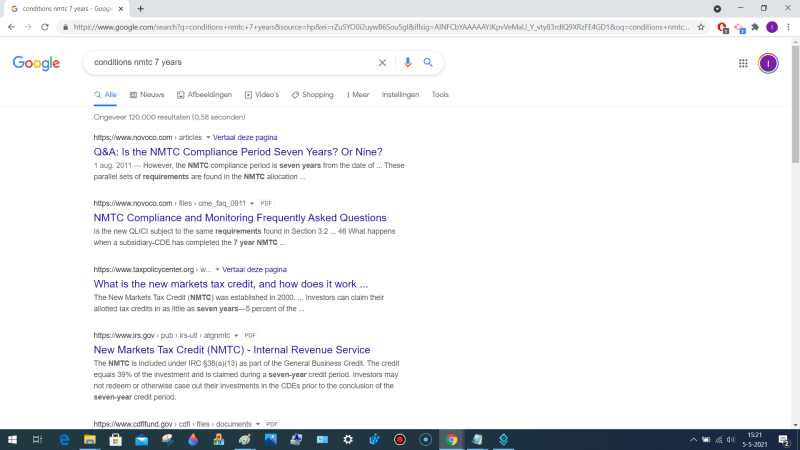Go back to the previous page
This screenshot has height=450, width=800.
(x=11, y=27)
